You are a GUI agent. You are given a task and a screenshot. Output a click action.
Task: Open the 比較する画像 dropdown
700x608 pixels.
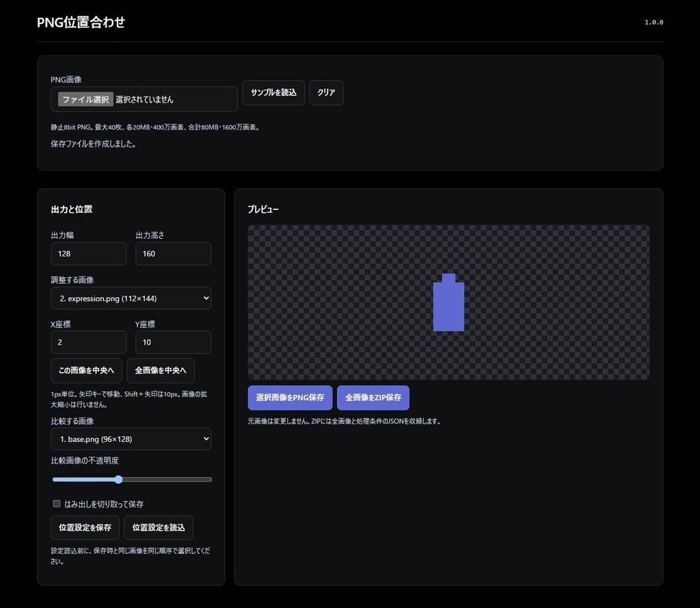click(131, 439)
